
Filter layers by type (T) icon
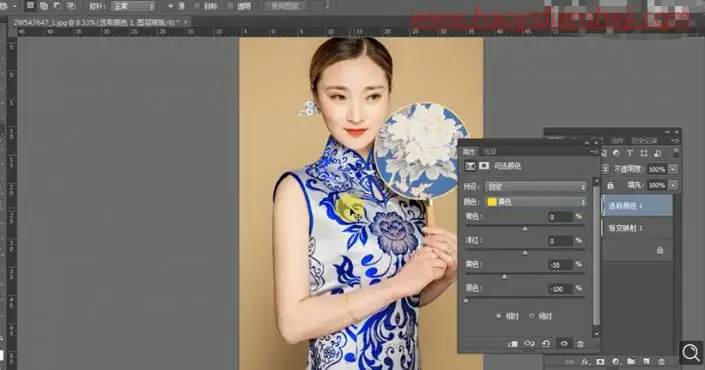pyautogui.click(x=630, y=153)
